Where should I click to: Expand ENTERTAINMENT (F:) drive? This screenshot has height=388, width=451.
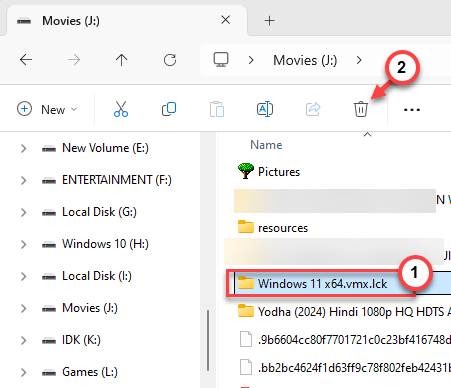[23, 180]
